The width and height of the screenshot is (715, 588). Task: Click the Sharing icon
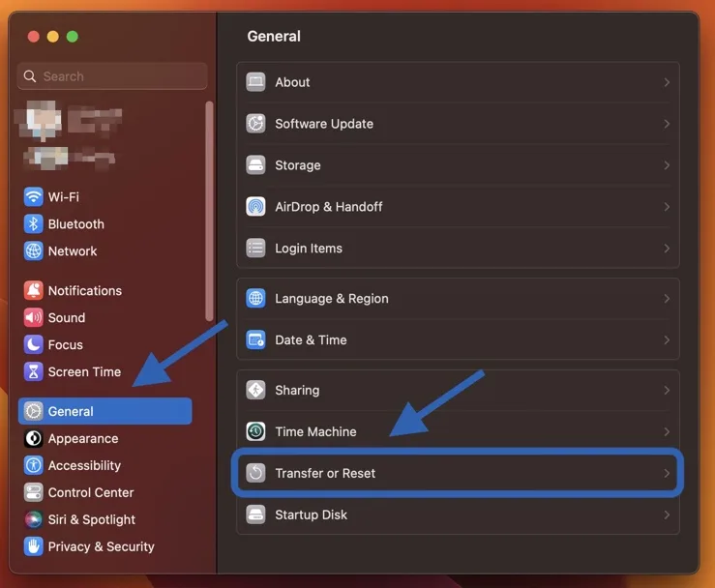click(255, 390)
